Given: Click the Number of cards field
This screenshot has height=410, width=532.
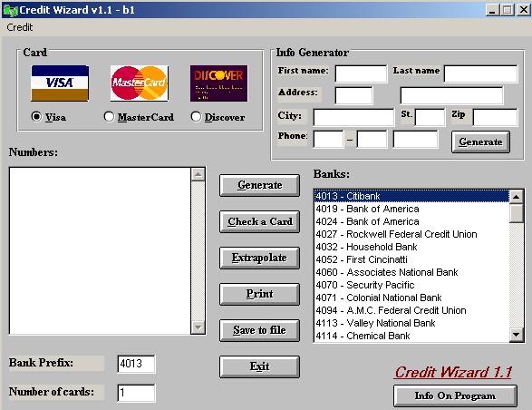Looking at the screenshot, I should 136,393.
